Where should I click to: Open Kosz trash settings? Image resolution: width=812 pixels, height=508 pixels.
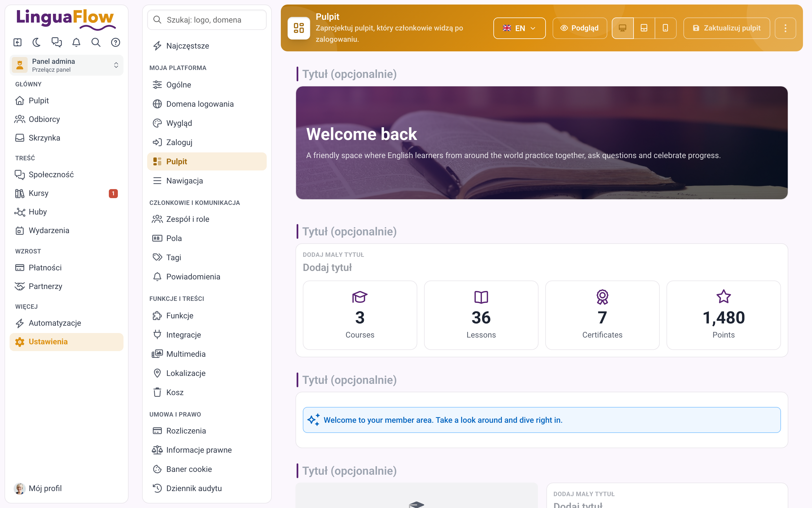pyautogui.click(x=207, y=392)
